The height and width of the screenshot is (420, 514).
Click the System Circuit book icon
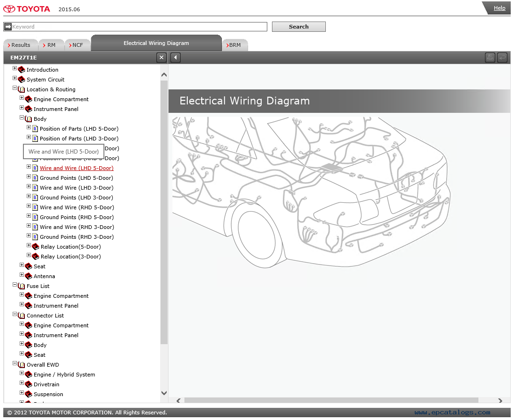(22, 80)
